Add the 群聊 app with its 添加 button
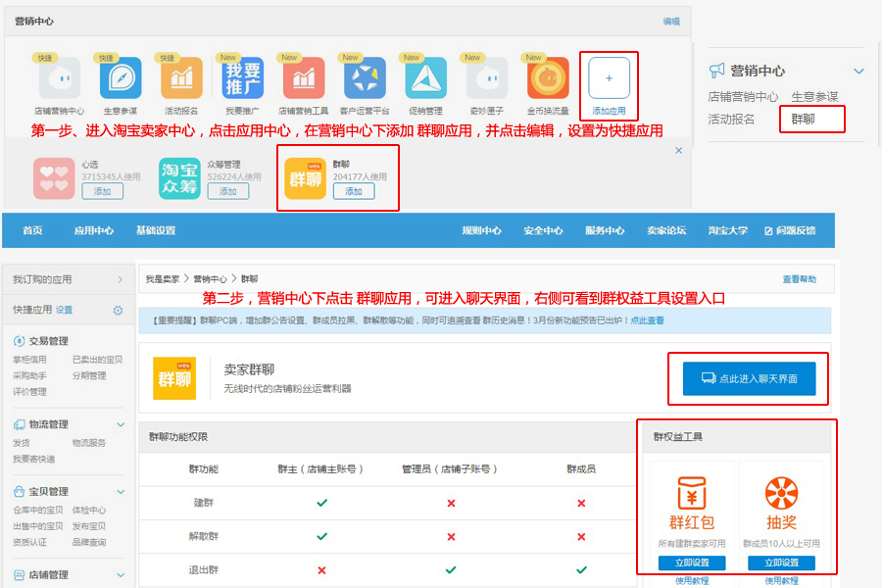 point(354,191)
